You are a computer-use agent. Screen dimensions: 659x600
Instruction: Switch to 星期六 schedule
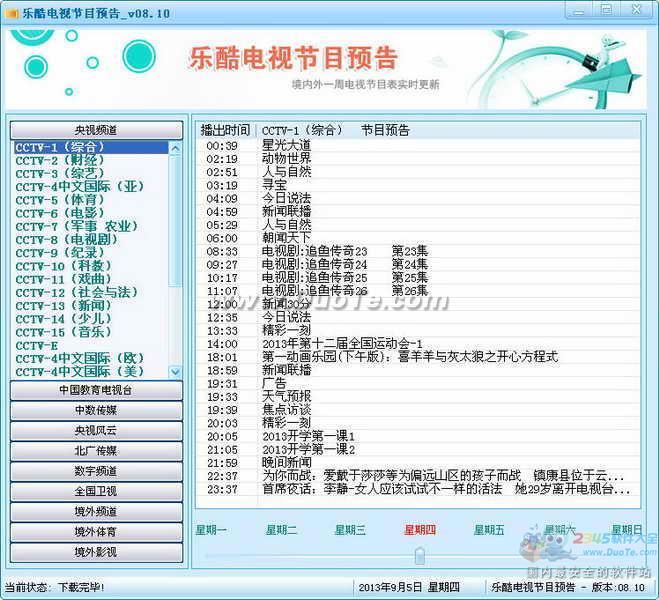pyautogui.click(x=559, y=530)
